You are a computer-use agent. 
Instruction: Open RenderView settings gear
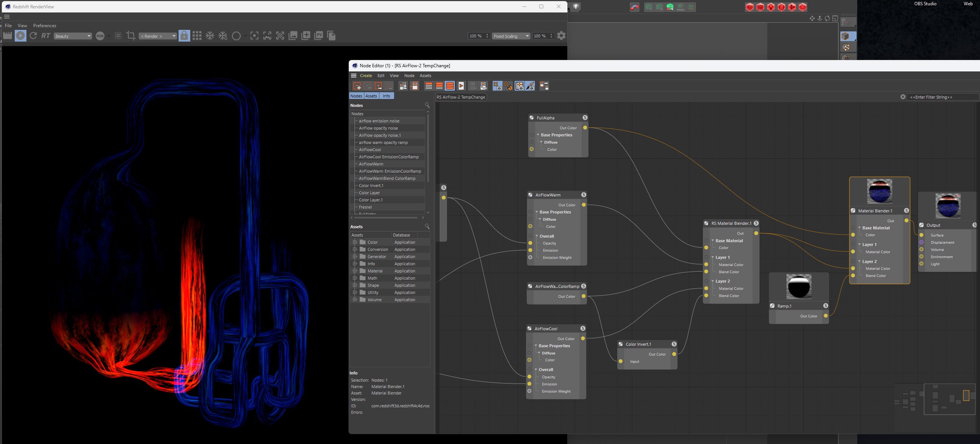[561, 36]
